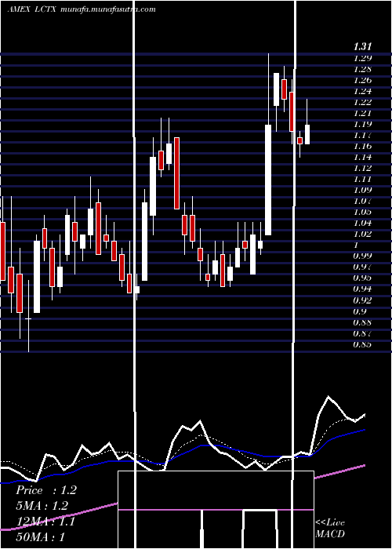
Task: Click the 1.21 price axis label
Action: [362, 113]
